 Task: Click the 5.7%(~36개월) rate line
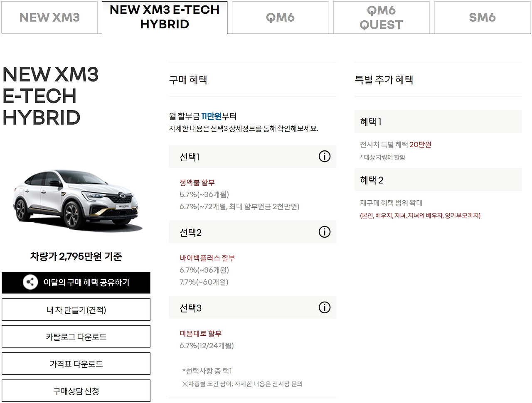pos(204,194)
